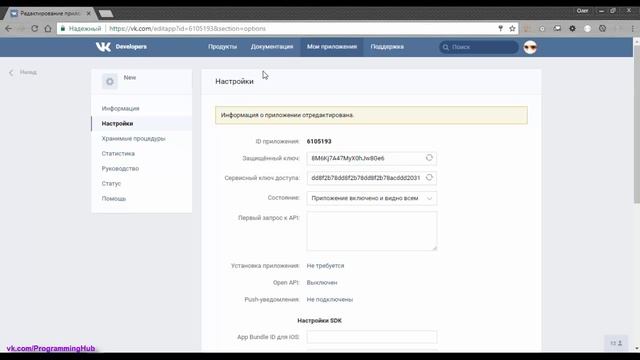
Task: Bookmark page with the star icon
Action: (512, 29)
